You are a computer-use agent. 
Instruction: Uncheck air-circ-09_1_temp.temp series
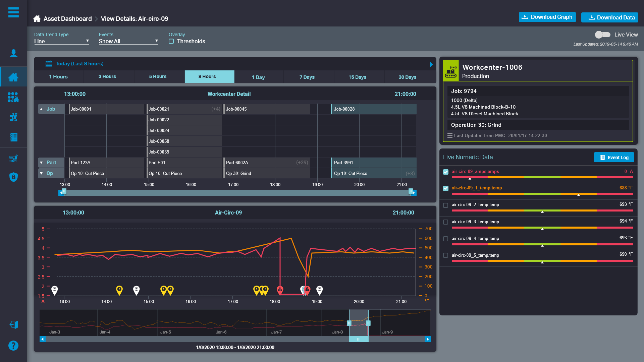click(445, 188)
